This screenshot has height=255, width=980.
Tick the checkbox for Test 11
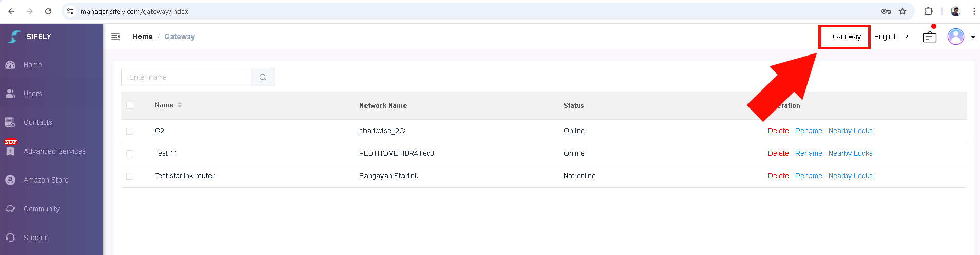click(130, 154)
